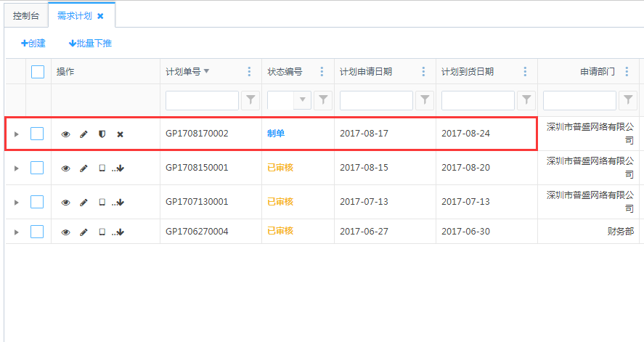Screen dimensions: 644x342
Task: Edit plan GP1708170002 with the pencil icon
Action: (x=83, y=134)
